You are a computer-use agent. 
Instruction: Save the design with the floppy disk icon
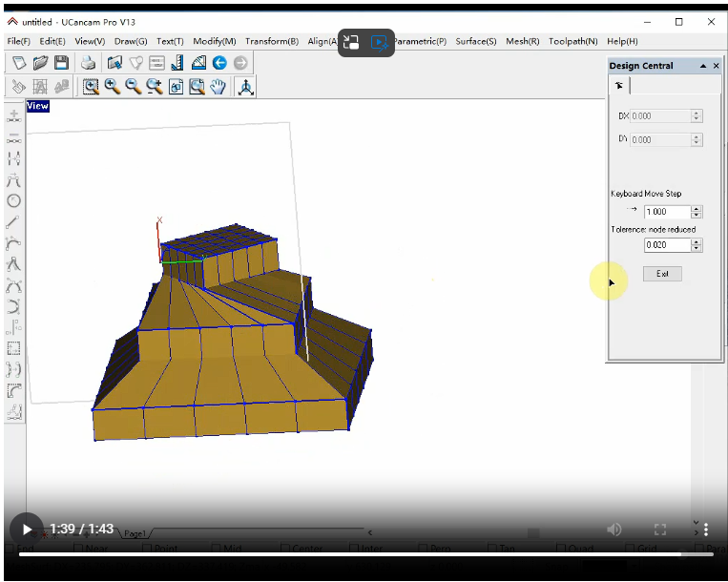click(61, 63)
